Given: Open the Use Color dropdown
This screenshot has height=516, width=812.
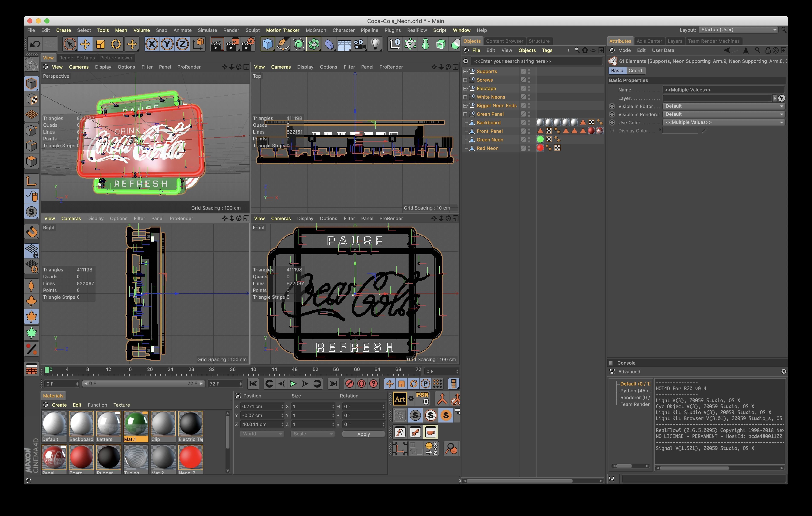Looking at the screenshot, I should pyautogui.click(x=724, y=122).
